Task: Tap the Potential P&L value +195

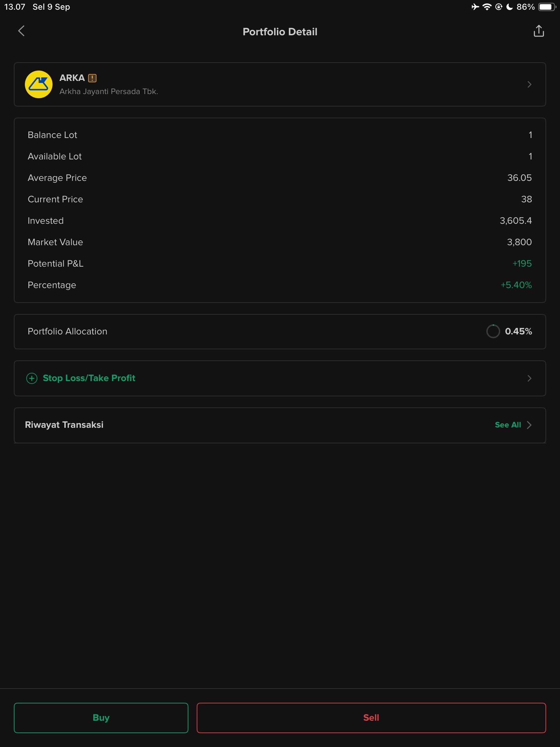Action: coord(522,264)
